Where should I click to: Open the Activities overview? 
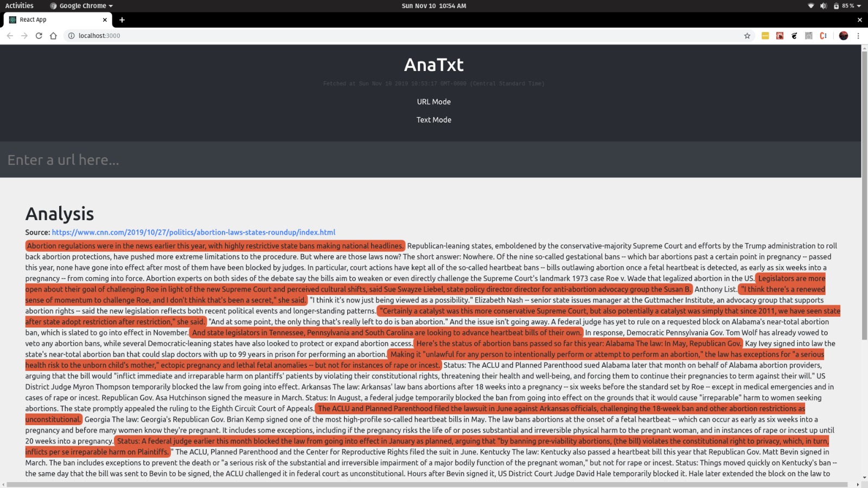(19, 6)
